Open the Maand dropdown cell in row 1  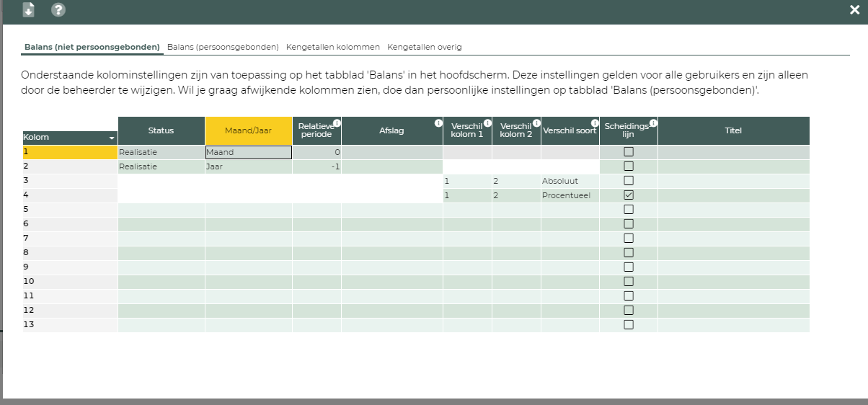(249, 152)
